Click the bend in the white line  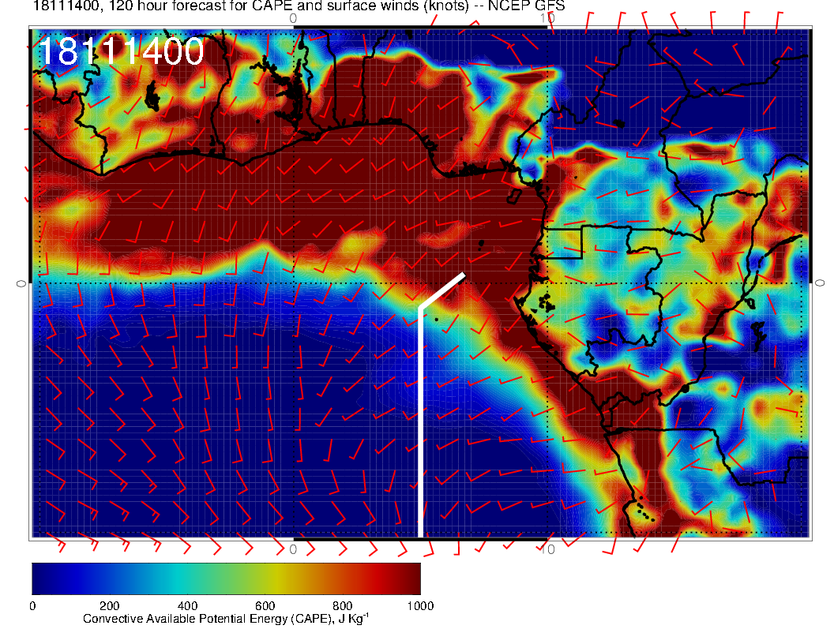pyautogui.click(x=420, y=307)
